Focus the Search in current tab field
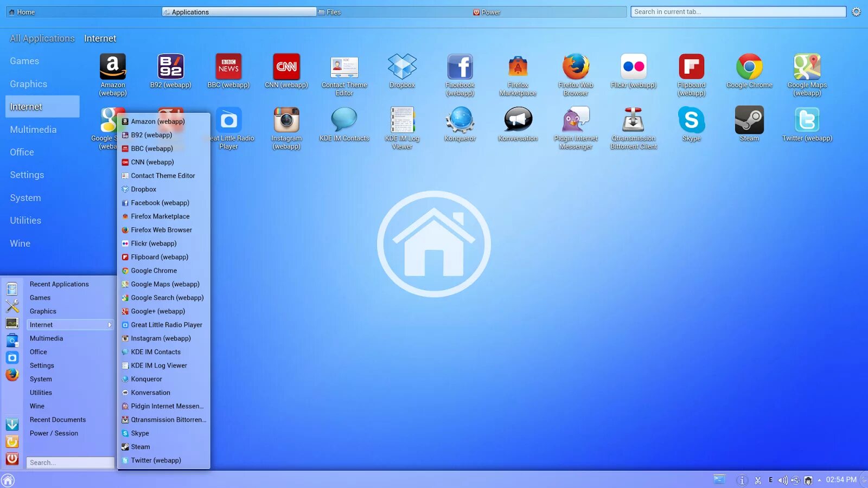 (x=738, y=12)
